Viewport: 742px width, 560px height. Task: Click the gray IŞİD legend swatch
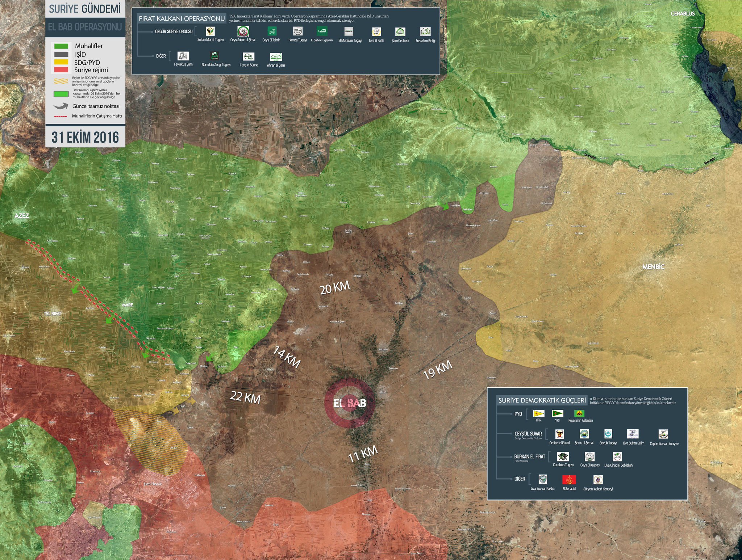[61, 54]
